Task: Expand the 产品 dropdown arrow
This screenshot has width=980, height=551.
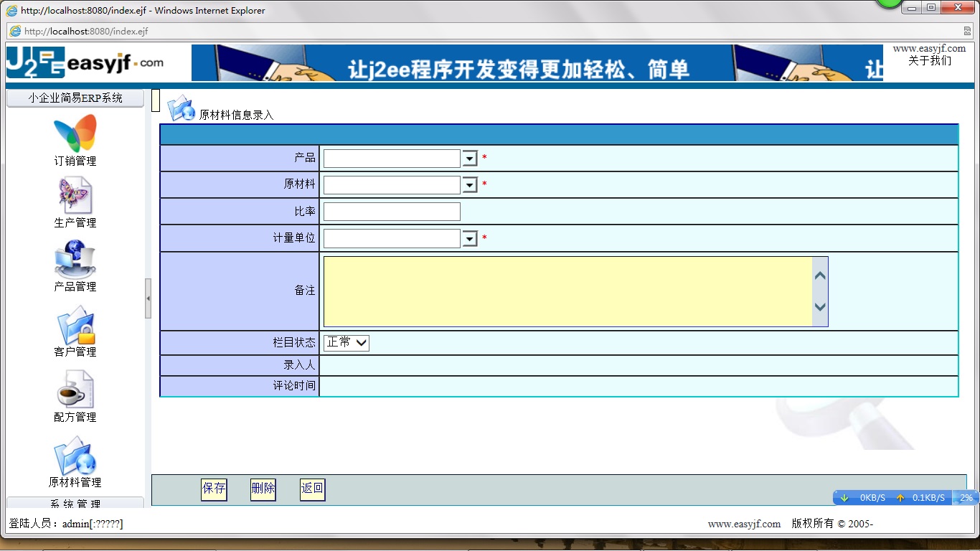Action: coord(470,159)
